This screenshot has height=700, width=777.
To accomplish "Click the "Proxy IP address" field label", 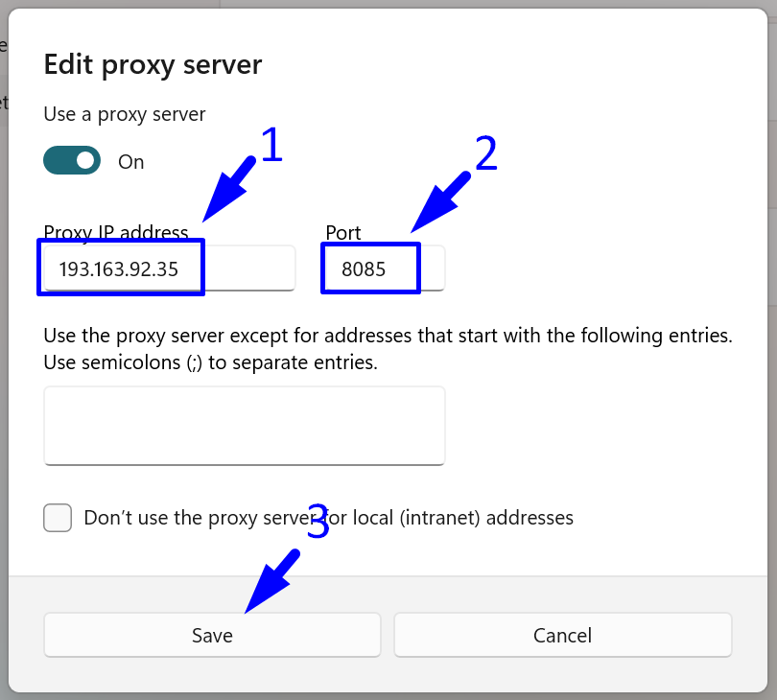I will [x=115, y=233].
